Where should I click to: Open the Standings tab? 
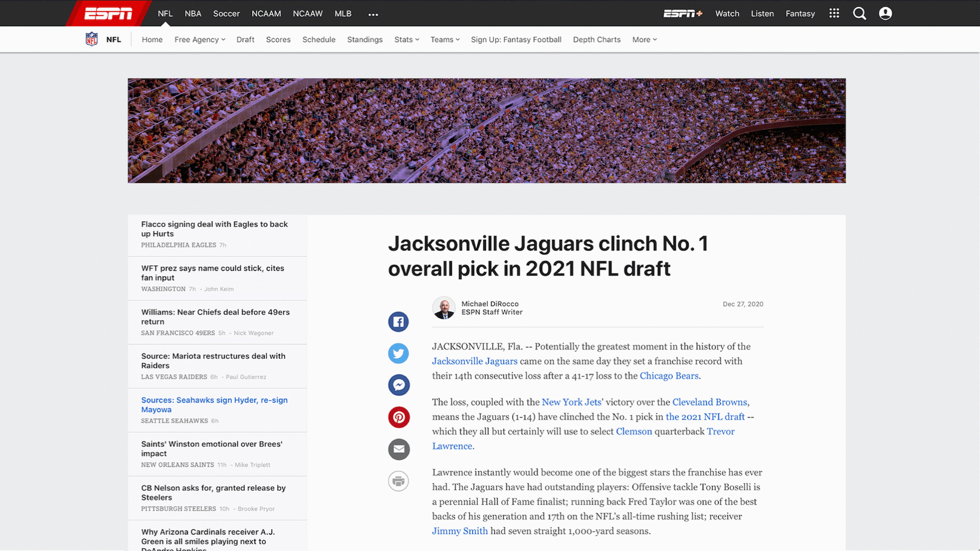pos(364,40)
